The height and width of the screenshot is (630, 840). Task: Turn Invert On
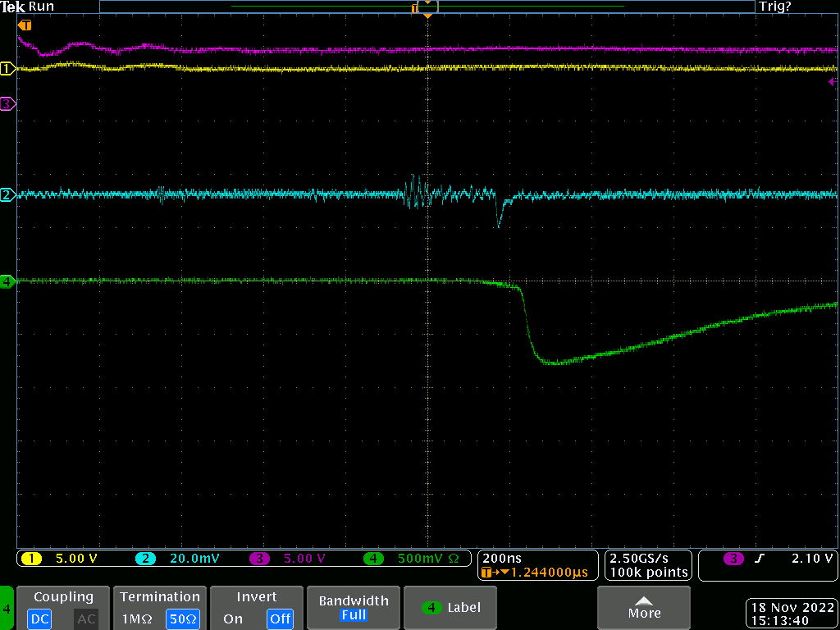tap(233, 619)
